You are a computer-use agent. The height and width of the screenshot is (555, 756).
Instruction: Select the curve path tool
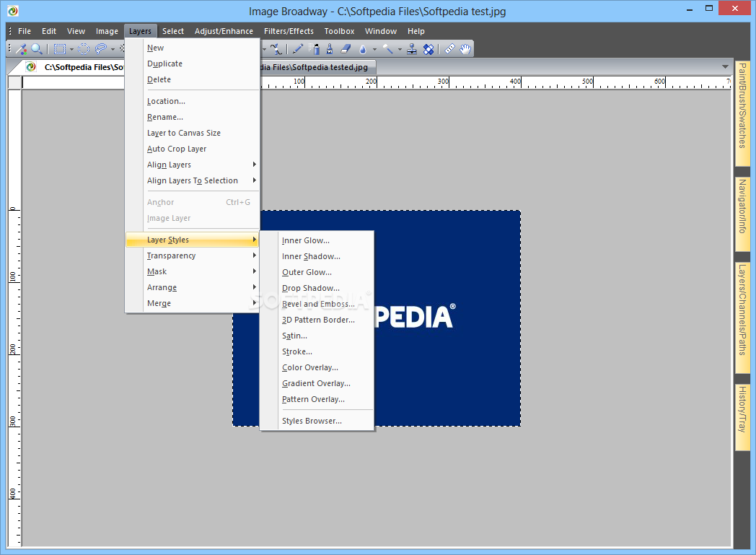coord(276,48)
